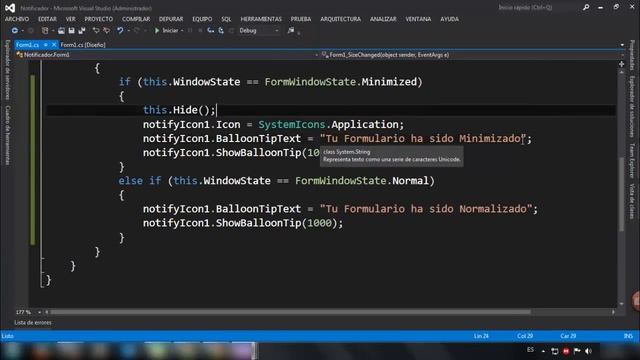640x360 pixels.
Task: Click the Save All toolbar icon
Action: 82,31
